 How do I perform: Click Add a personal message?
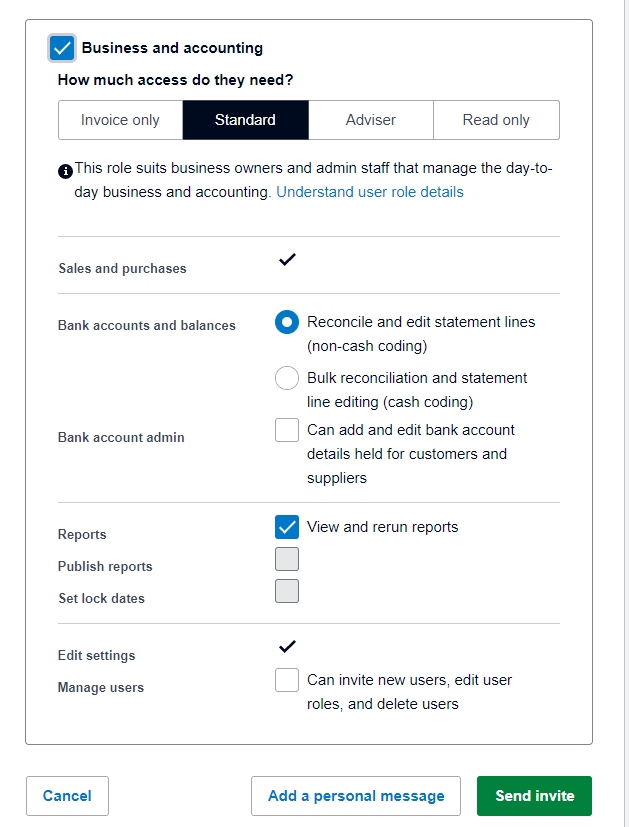click(356, 796)
